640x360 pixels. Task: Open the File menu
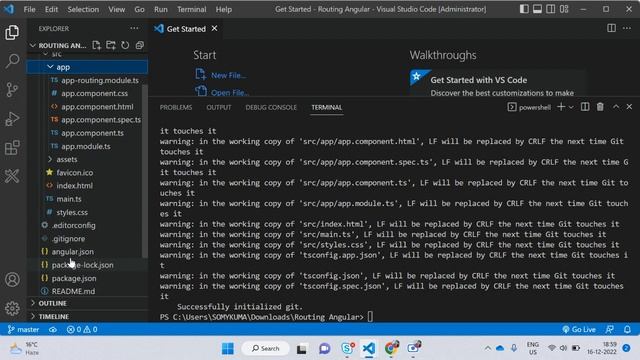coord(29,9)
